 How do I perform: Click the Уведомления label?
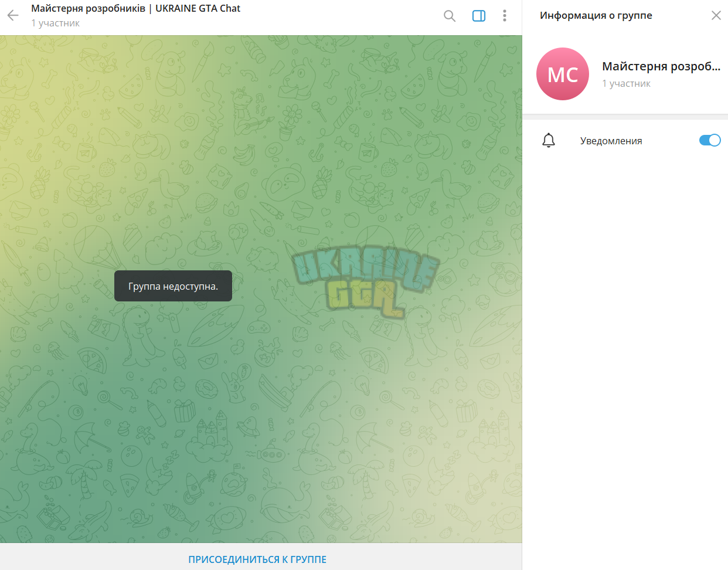[611, 141]
